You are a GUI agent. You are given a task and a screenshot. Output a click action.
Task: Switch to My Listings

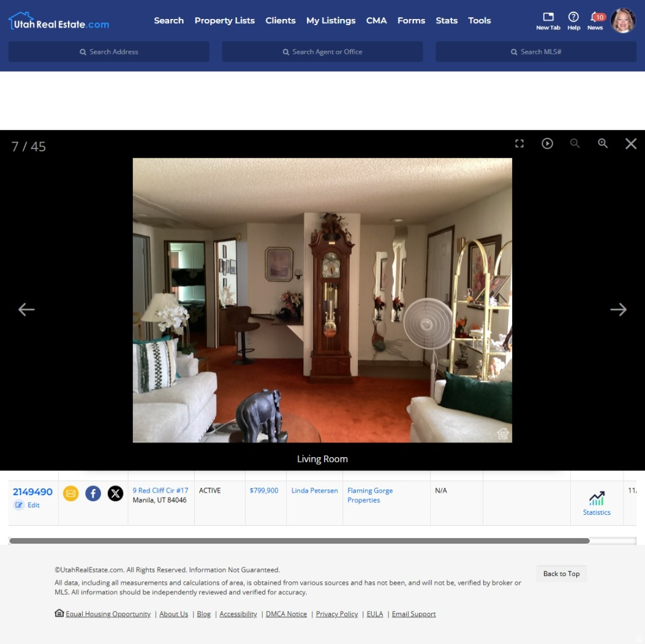[330, 20]
